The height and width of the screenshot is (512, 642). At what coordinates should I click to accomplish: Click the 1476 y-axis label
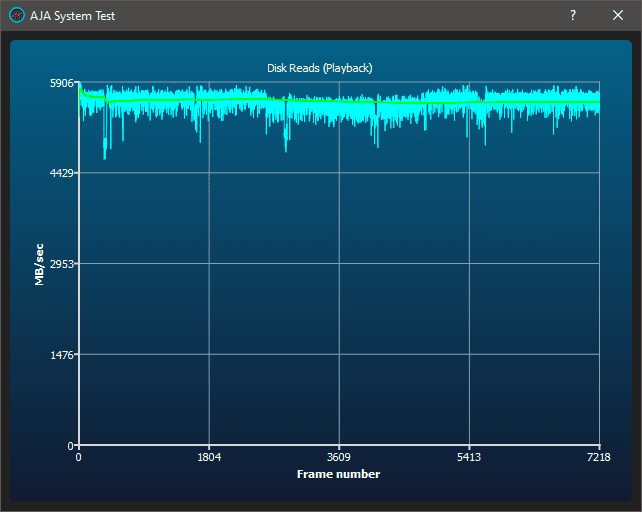pyautogui.click(x=62, y=355)
